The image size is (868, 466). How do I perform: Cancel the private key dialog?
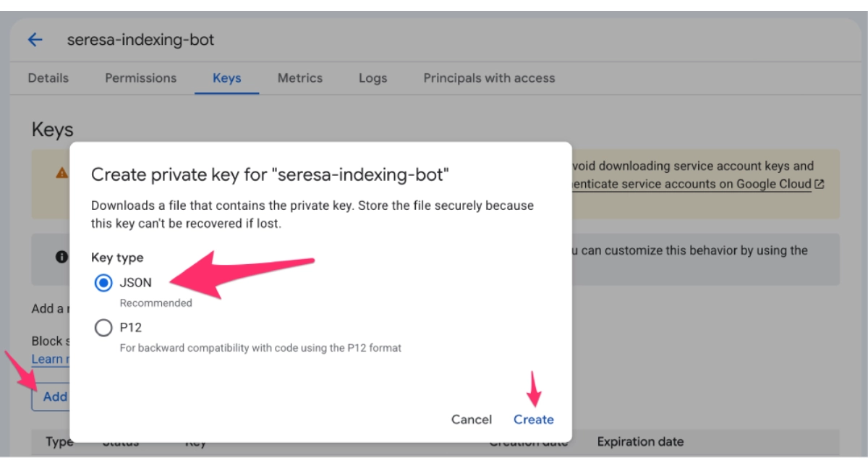pos(472,420)
